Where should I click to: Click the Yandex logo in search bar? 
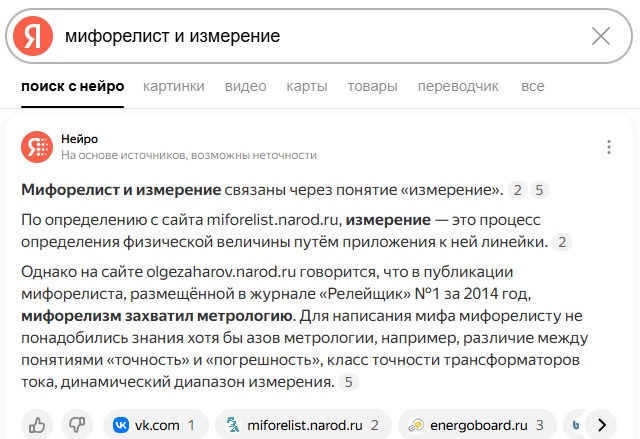(33, 36)
